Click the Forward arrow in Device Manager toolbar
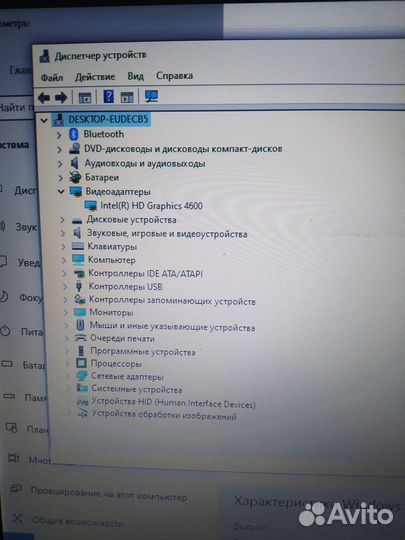405x540 pixels. [x=61, y=98]
